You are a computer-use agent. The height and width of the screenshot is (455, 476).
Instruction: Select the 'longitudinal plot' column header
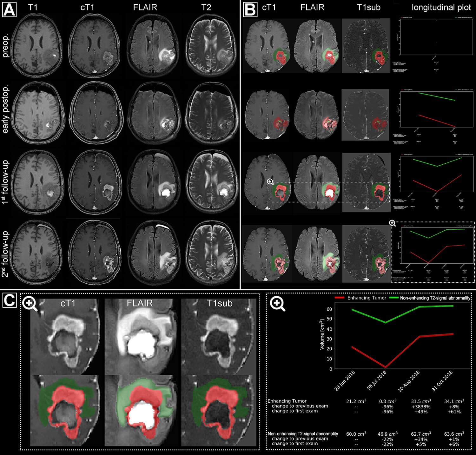(441, 8)
